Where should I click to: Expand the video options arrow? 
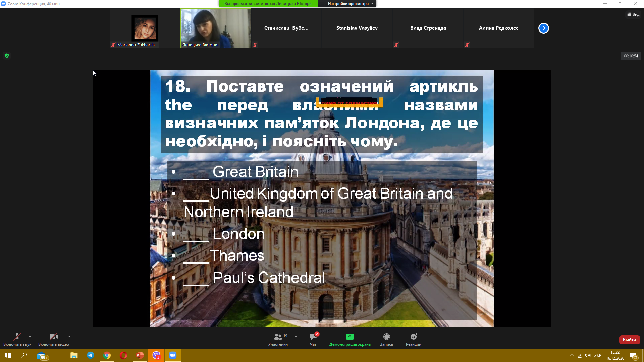click(69, 337)
